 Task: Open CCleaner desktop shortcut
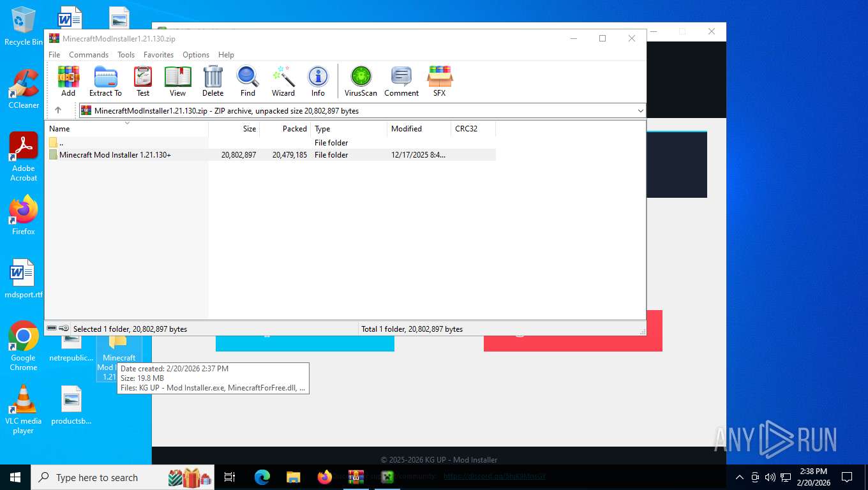coord(24,89)
